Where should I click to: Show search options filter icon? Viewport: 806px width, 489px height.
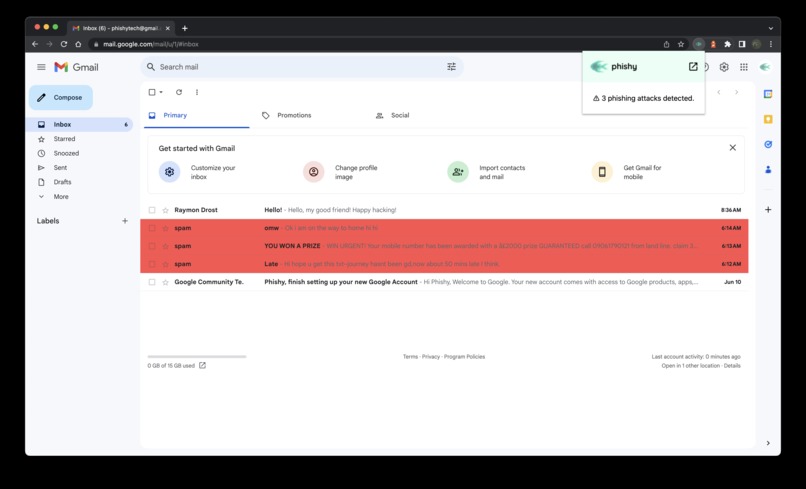(451, 67)
